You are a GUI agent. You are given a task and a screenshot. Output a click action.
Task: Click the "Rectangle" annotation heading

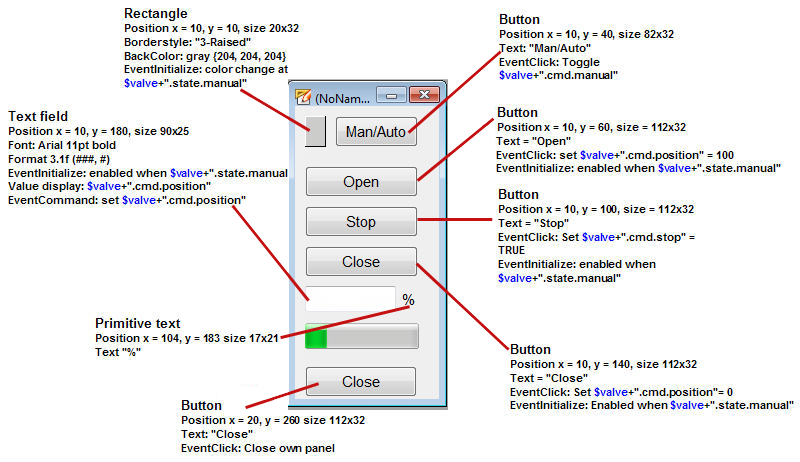[x=156, y=13]
